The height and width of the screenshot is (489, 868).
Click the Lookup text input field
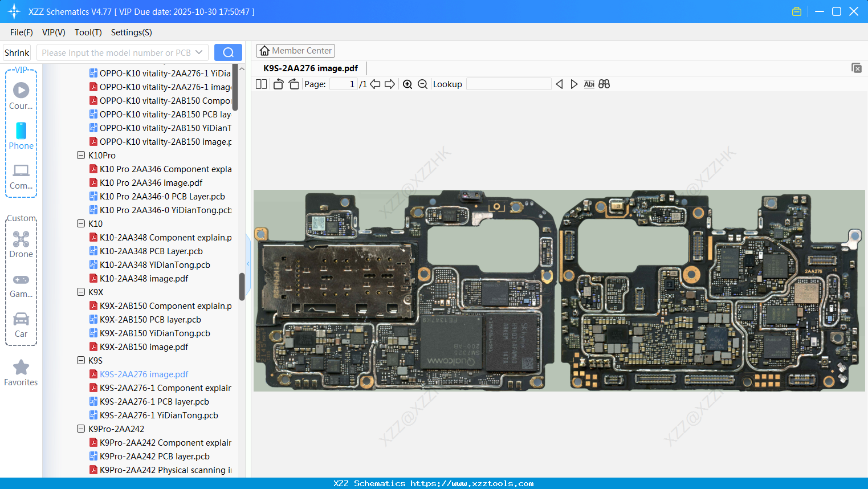pyautogui.click(x=508, y=84)
